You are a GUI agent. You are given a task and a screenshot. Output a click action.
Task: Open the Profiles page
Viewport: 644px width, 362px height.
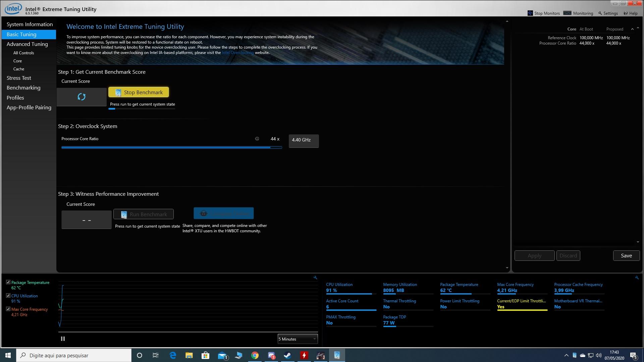pyautogui.click(x=15, y=98)
